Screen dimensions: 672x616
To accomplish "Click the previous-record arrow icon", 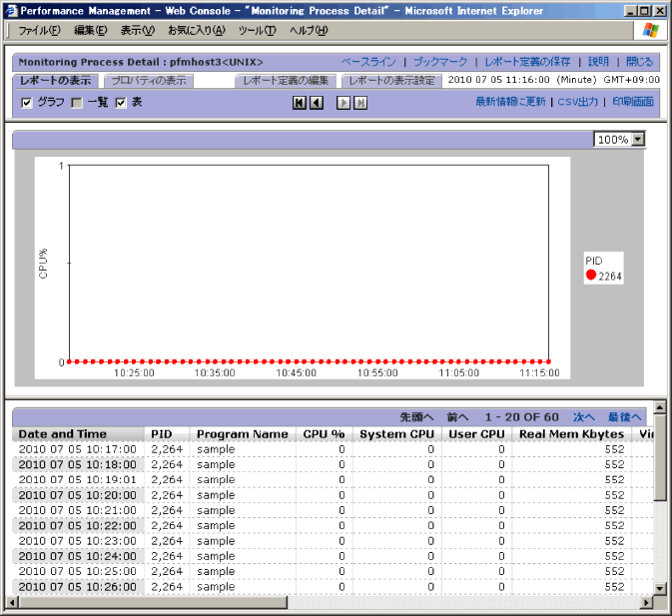I will tap(316, 103).
